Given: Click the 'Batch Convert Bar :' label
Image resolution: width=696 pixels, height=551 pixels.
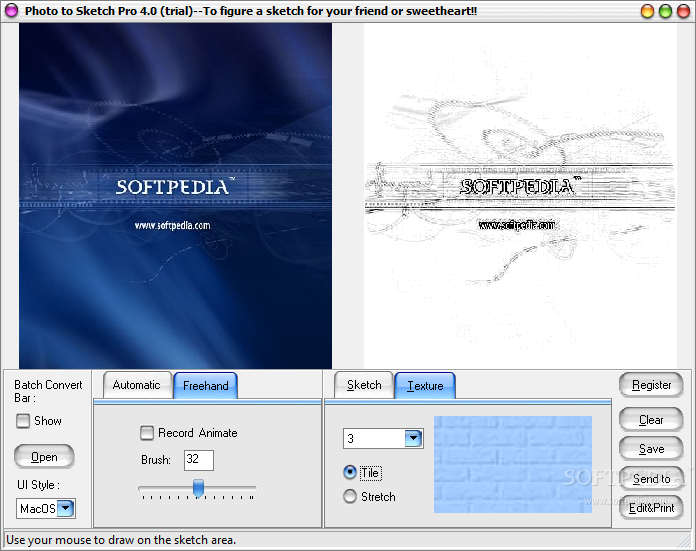Looking at the screenshot, I should [48, 391].
